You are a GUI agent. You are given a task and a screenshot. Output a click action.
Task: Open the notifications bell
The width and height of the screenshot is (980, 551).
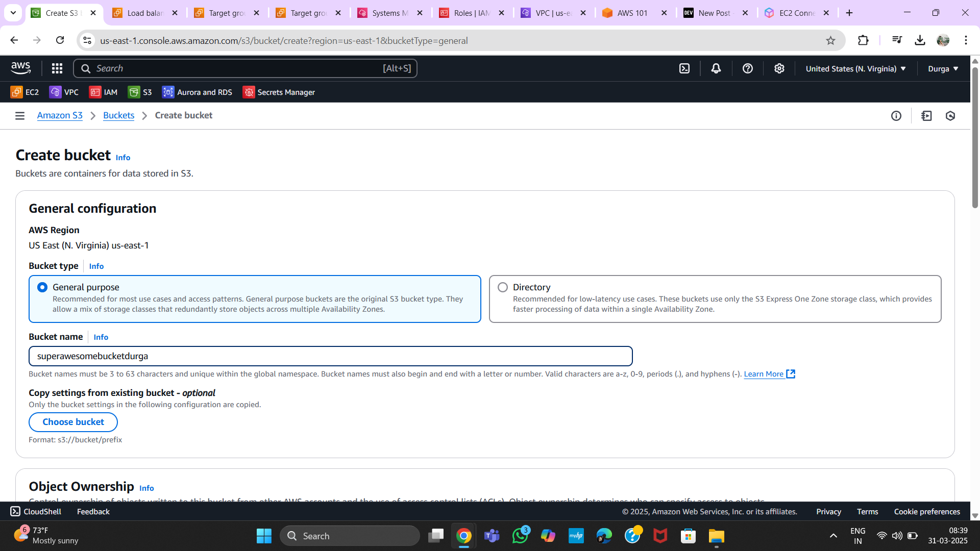[716, 68]
